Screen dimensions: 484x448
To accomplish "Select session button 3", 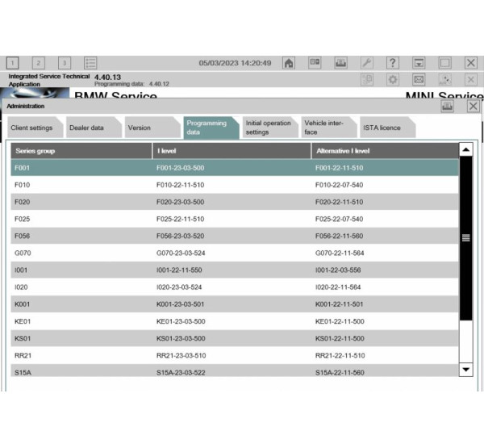I will pos(65,63).
